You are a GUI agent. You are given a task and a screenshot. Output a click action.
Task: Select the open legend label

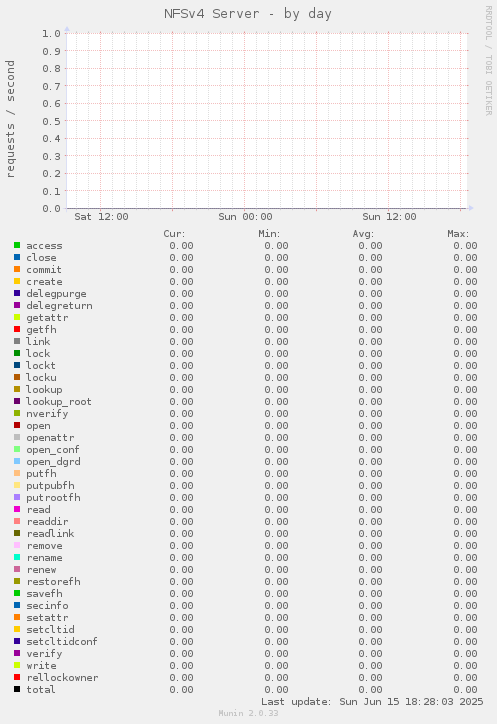coord(38,426)
